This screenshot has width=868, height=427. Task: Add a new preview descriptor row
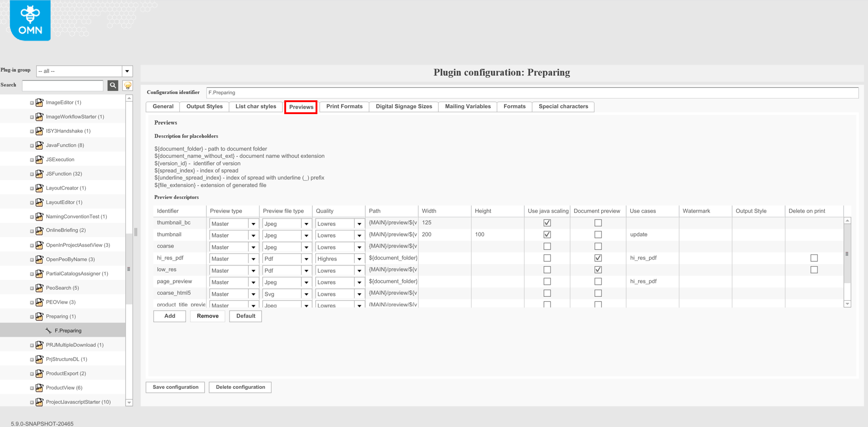pyautogui.click(x=169, y=316)
